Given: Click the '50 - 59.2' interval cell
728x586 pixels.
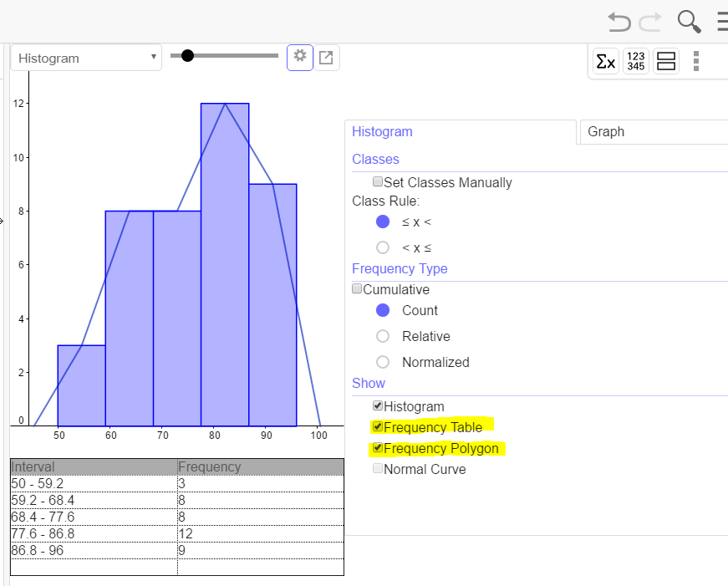Looking at the screenshot, I should 94,484.
